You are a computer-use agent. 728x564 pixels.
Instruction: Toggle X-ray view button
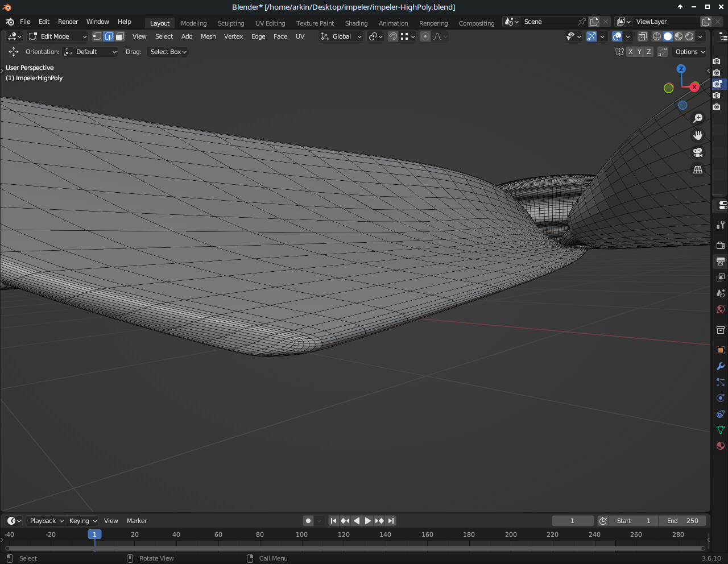[x=642, y=36]
